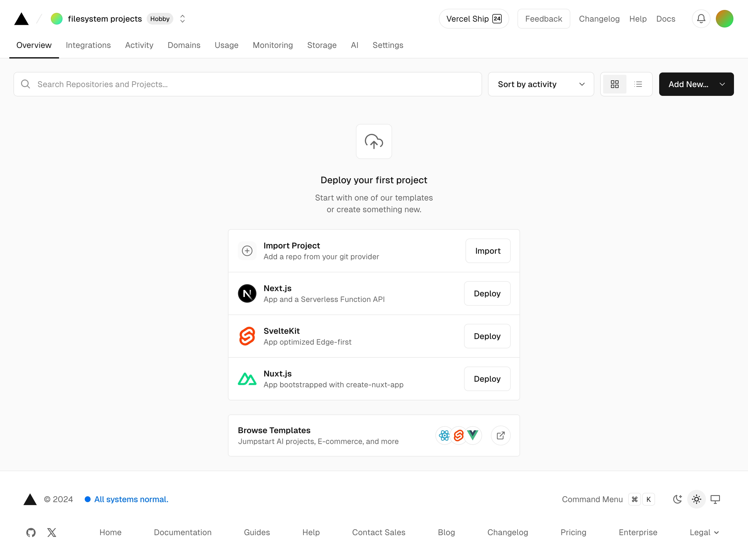Click the search magnifier icon
Screen dimensions: 748x560
point(26,84)
